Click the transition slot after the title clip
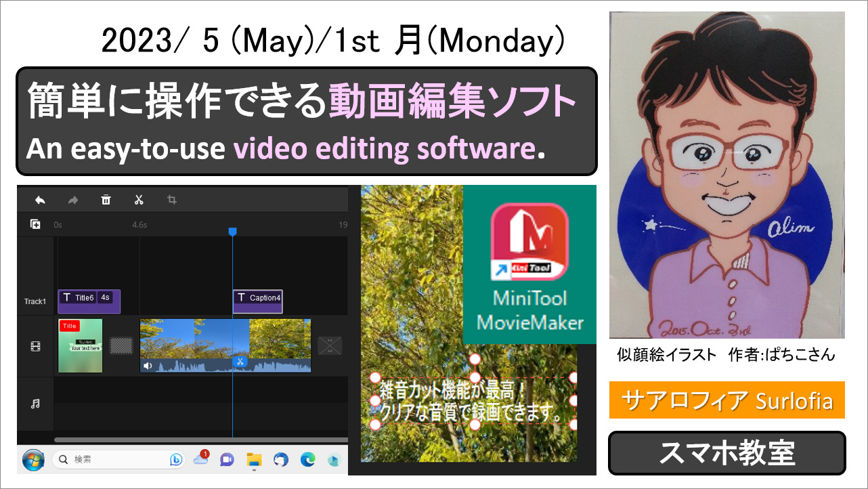868x489 pixels. click(121, 345)
